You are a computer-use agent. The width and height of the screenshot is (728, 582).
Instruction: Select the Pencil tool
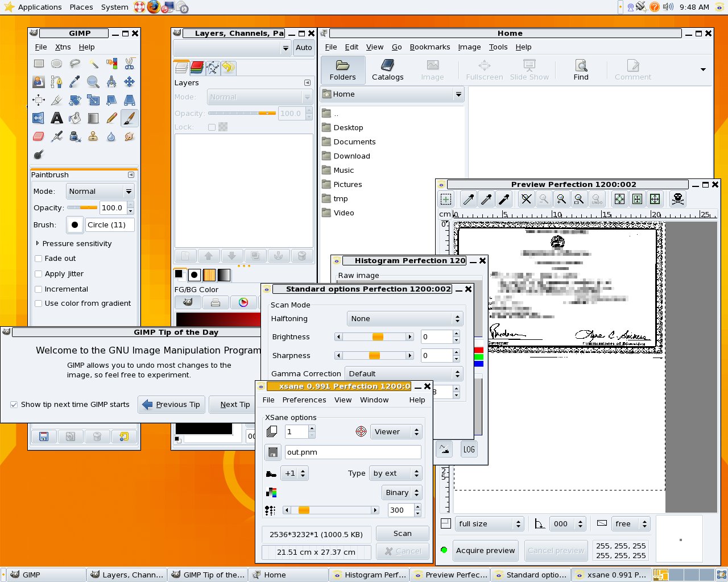[x=111, y=118]
